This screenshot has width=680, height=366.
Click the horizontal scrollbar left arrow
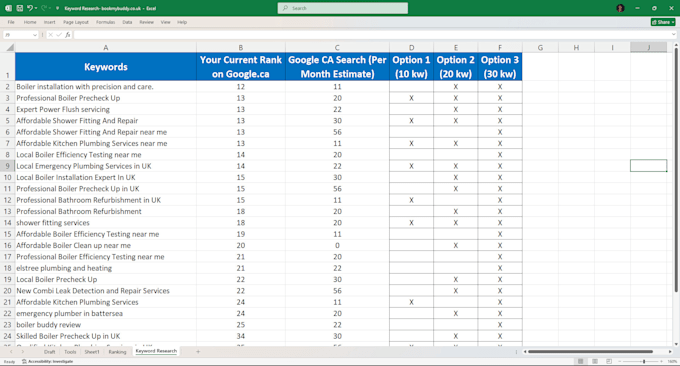[525, 352]
